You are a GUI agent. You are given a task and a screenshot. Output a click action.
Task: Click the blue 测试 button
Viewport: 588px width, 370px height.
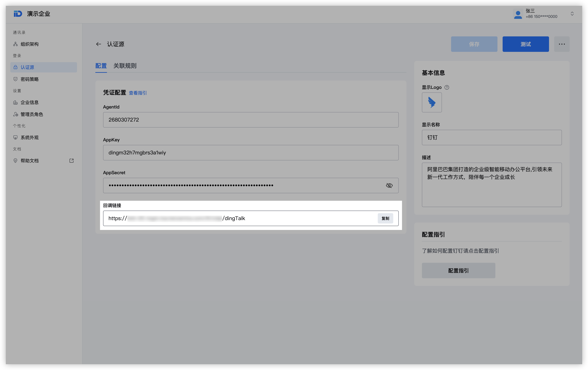[525, 44]
